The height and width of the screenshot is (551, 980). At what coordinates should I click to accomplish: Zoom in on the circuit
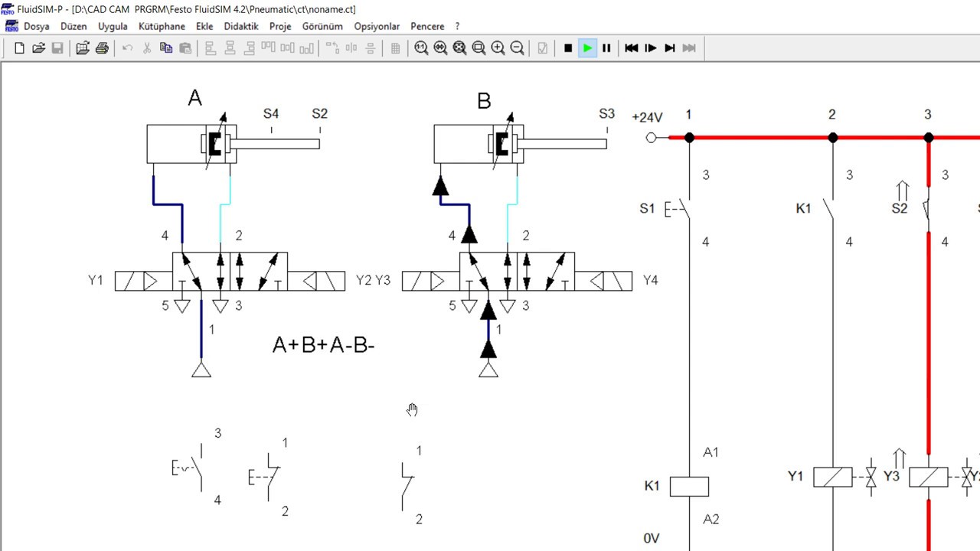click(498, 47)
